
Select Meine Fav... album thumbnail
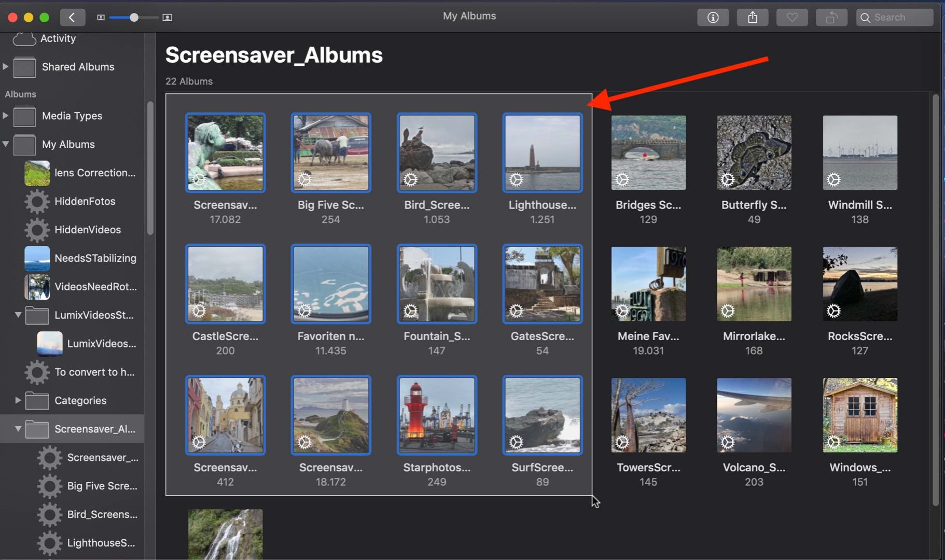click(x=648, y=284)
